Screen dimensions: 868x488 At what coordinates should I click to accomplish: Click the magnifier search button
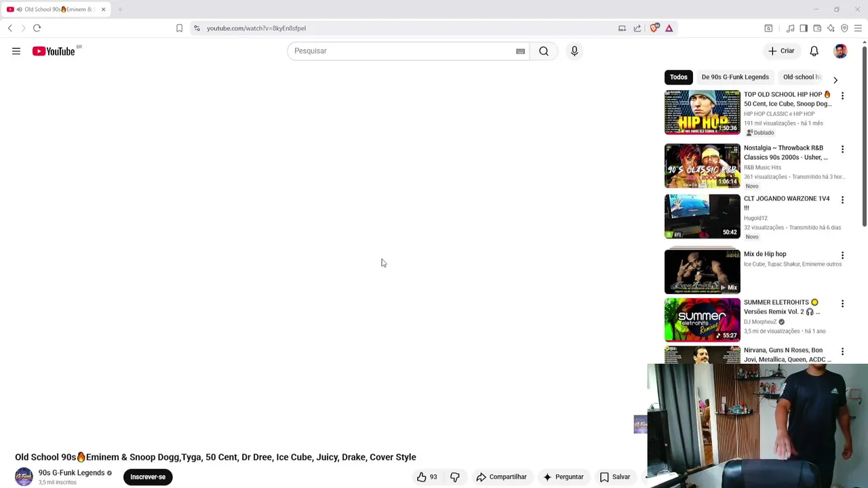click(544, 51)
